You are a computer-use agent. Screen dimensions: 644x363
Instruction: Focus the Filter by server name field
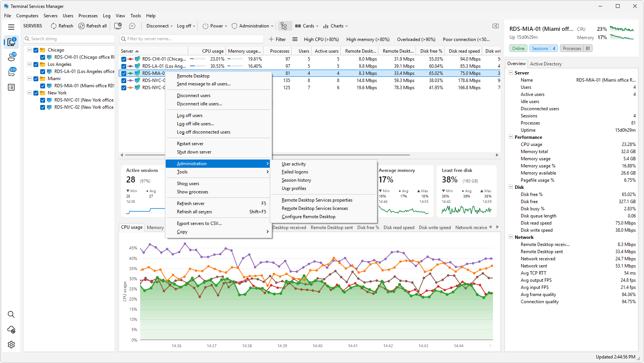pos(192,39)
